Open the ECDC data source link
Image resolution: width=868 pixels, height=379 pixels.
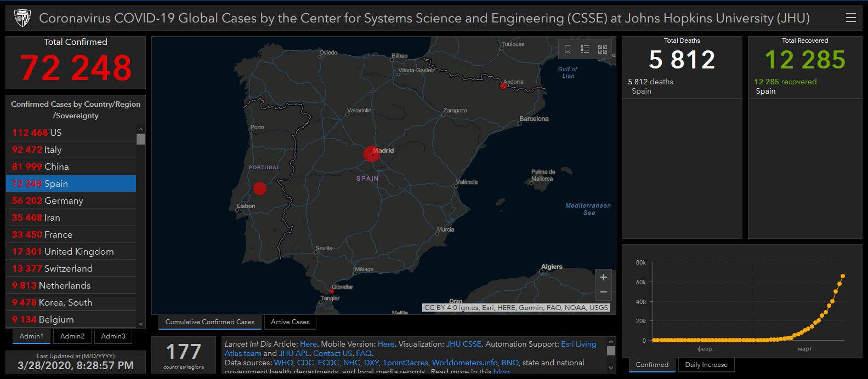coord(328,363)
